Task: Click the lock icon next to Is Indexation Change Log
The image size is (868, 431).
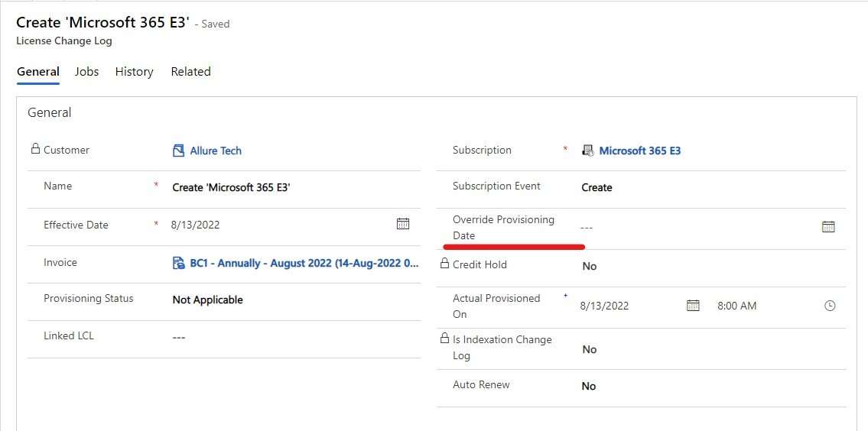Action: pyautogui.click(x=444, y=338)
